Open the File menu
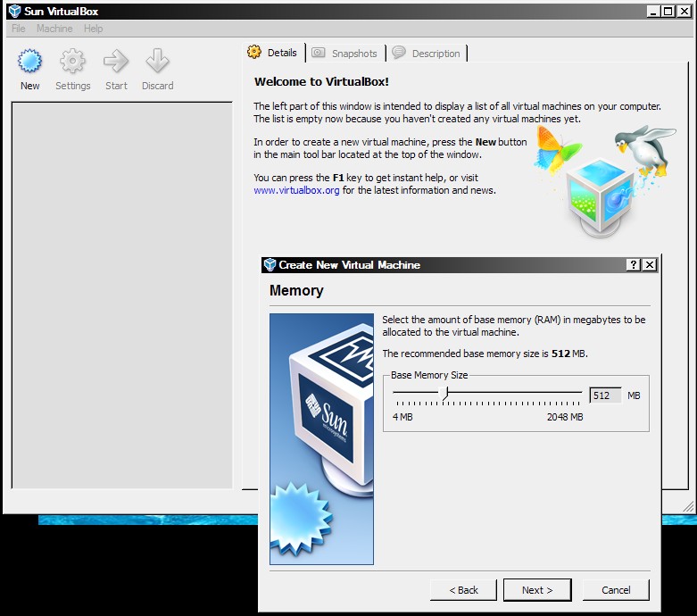 pyautogui.click(x=18, y=29)
